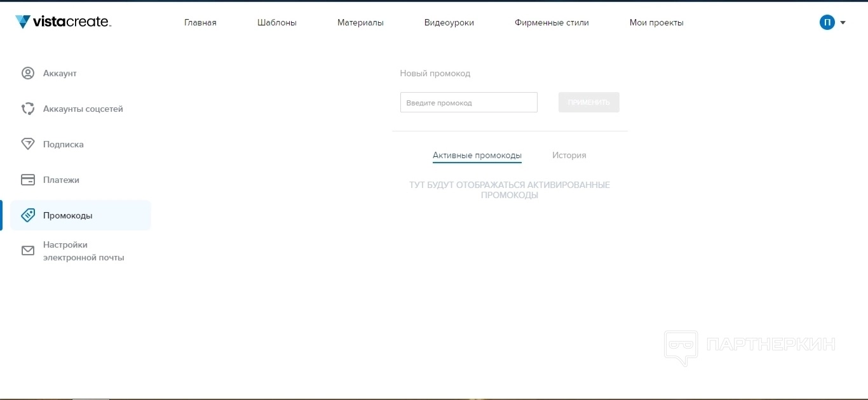Screen dimensions: 868x400
Task: Switch to the История tab
Action: (x=569, y=156)
